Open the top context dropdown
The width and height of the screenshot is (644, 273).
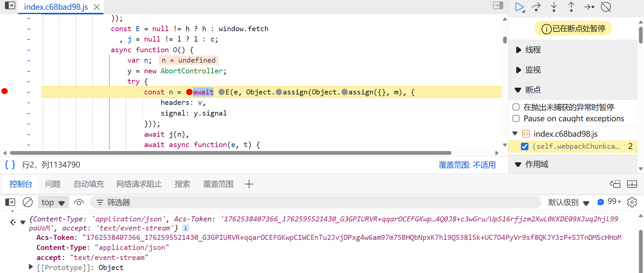point(53,202)
